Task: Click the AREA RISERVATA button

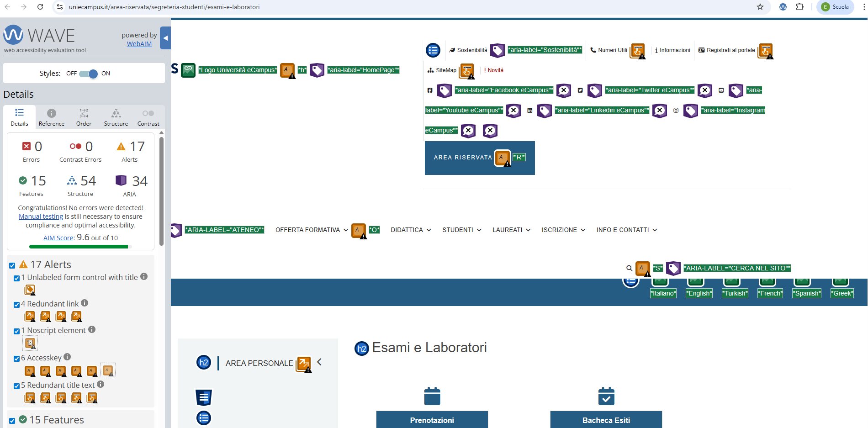Action: point(480,158)
